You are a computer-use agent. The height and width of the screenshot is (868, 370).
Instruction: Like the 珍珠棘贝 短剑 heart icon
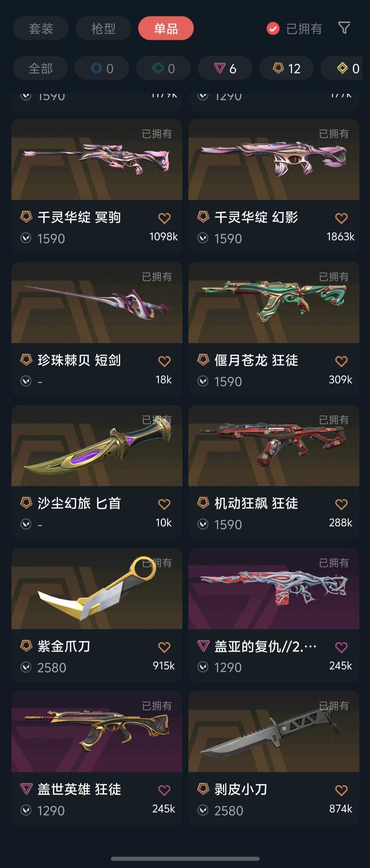pos(164,361)
